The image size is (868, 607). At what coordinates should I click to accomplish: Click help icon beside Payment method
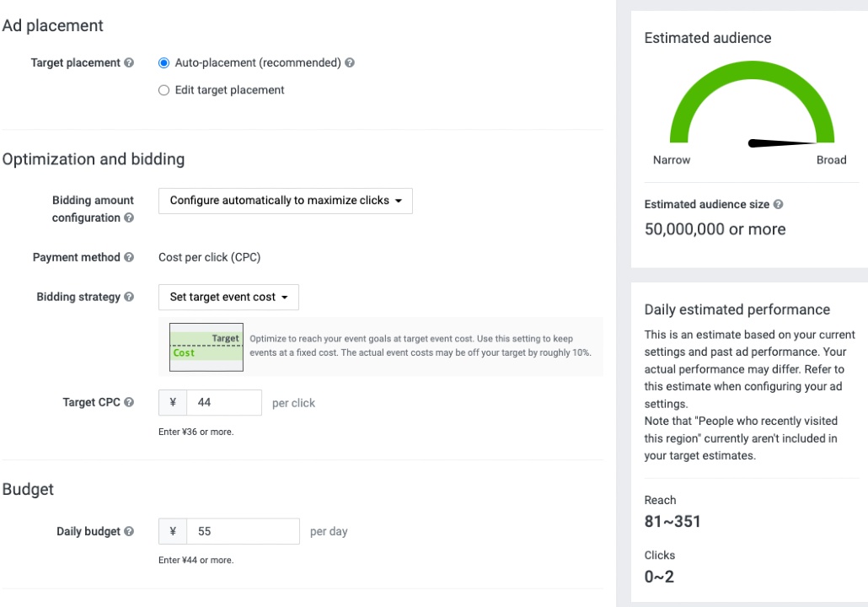(x=129, y=257)
